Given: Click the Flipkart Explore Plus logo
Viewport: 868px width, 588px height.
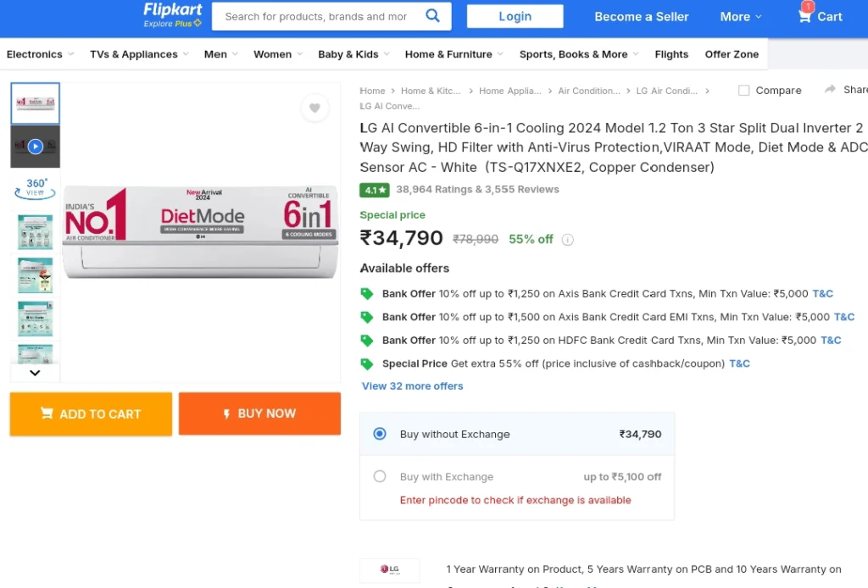Looking at the screenshot, I should pyautogui.click(x=173, y=15).
